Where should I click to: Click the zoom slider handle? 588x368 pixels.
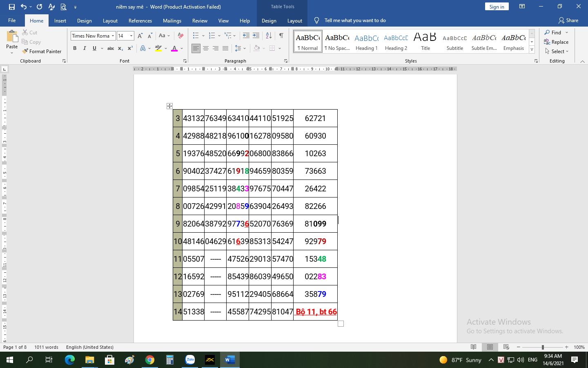543,347
